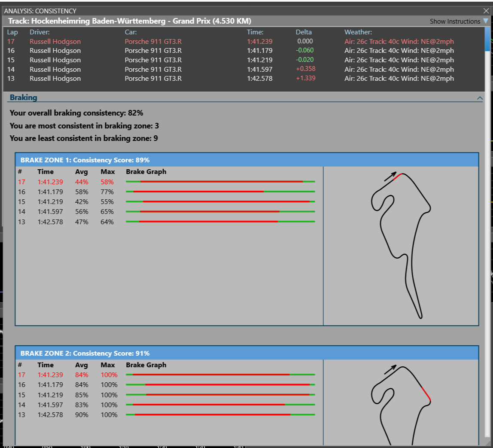Click the Driver: column header
493x448 pixels.
40,32
